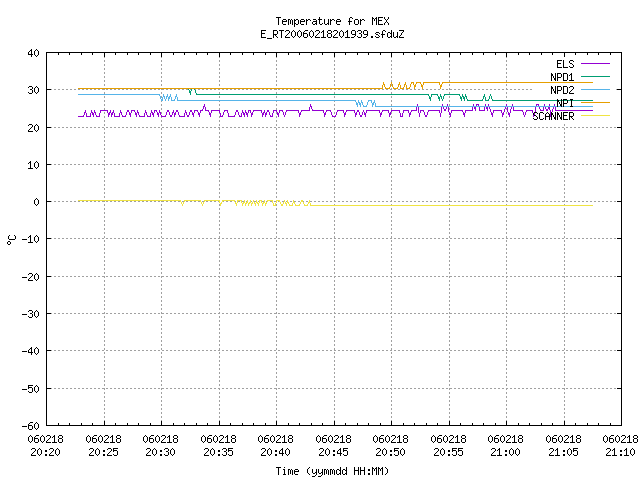Click the SCANNER legend label
The image size is (640, 480).
553,116
